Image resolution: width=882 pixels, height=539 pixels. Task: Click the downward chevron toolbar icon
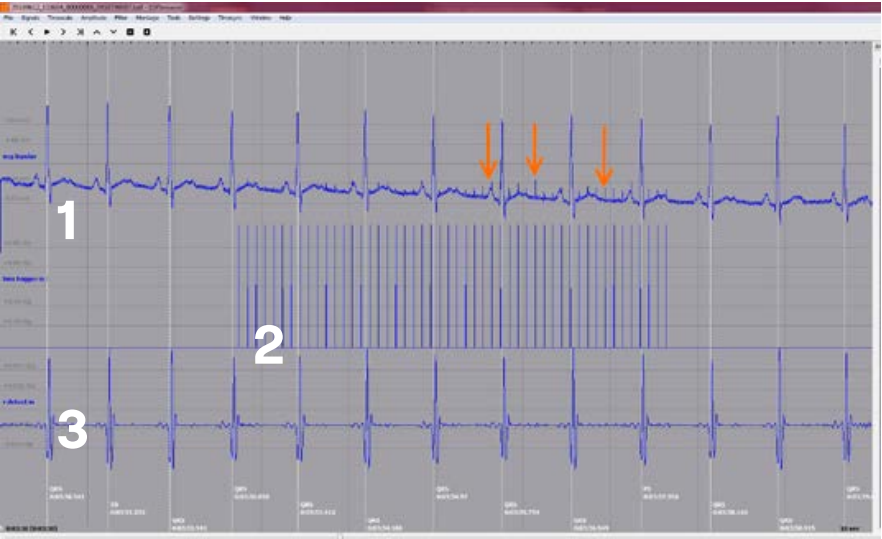(113, 32)
